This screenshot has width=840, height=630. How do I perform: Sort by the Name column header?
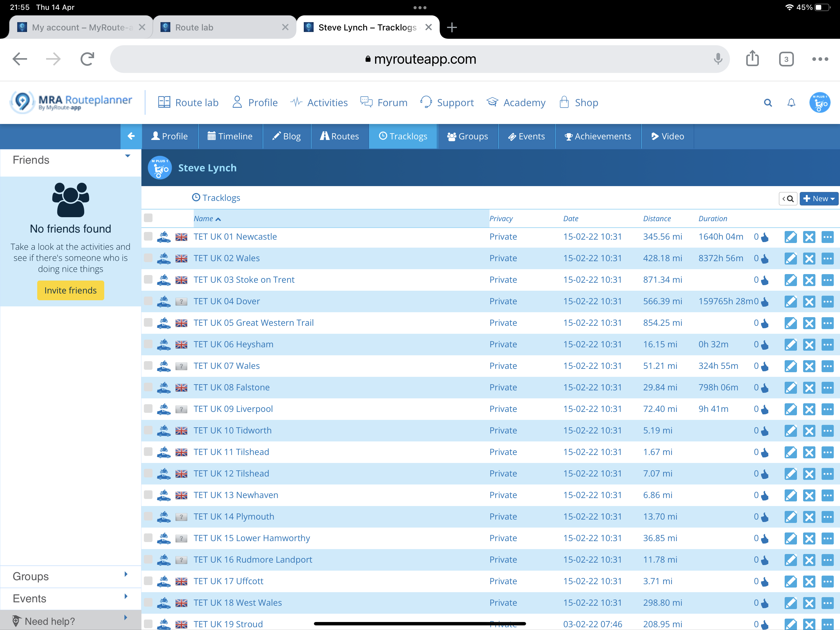tap(207, 219)
